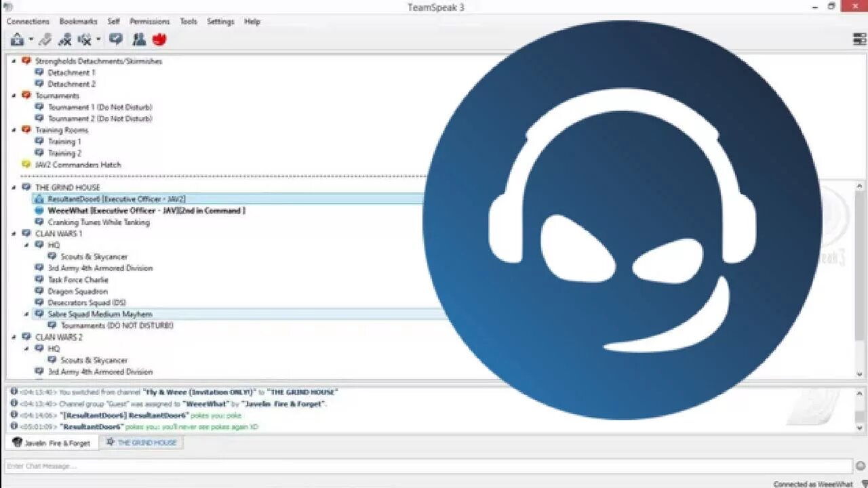Select Scouts & Skycancer under CLAN WARS 1

(94, 257)
